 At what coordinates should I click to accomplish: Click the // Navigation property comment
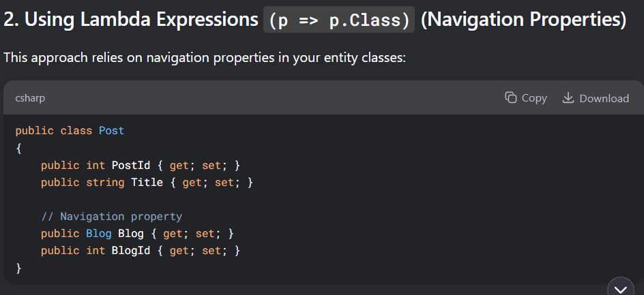[111, 216]
